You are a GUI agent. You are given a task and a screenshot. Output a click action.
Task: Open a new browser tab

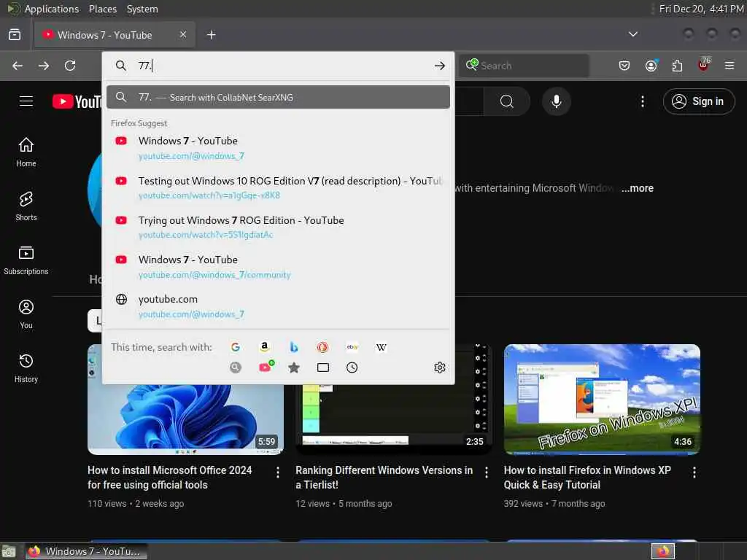pos(211,35)
